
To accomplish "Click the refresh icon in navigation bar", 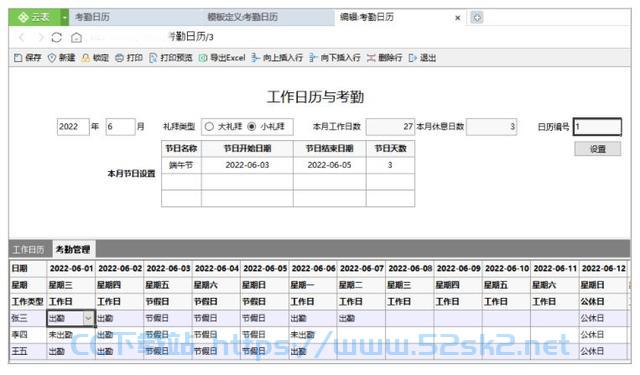I will coord(57,38).
